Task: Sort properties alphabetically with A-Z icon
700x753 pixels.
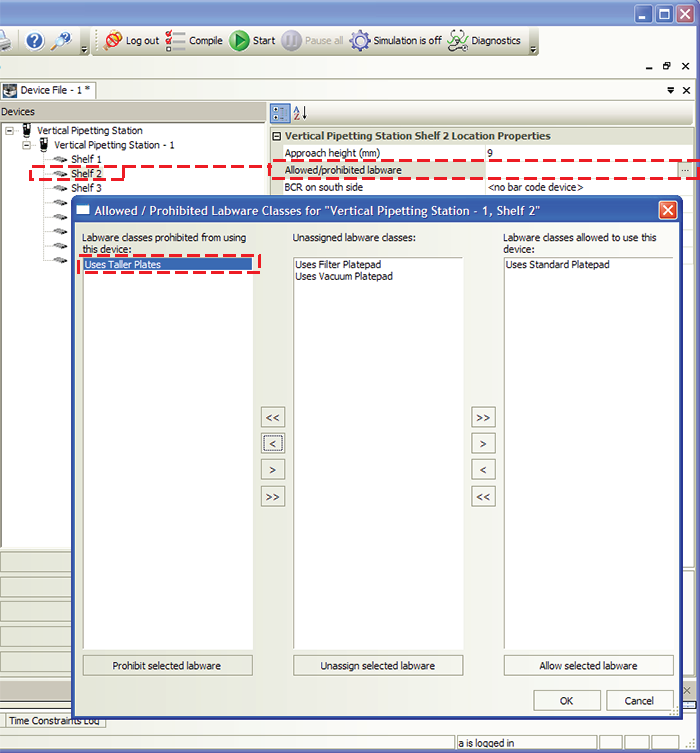Action: tap(301, 114)
